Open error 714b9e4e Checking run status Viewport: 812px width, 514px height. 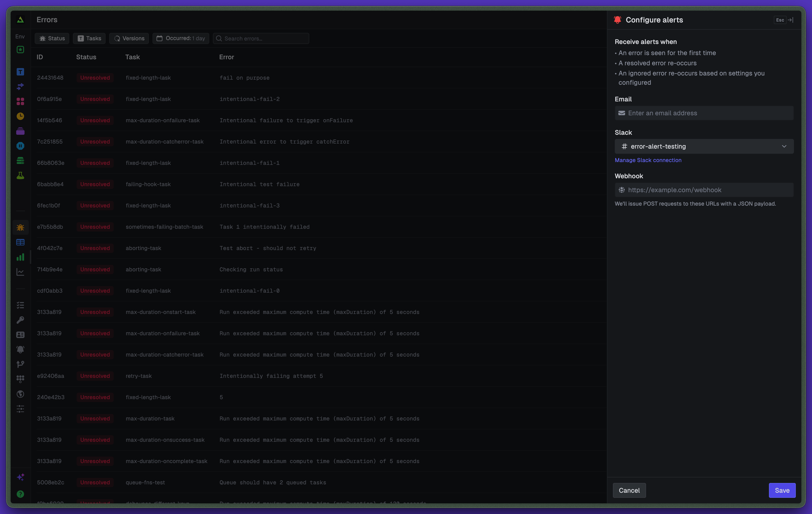319,270
